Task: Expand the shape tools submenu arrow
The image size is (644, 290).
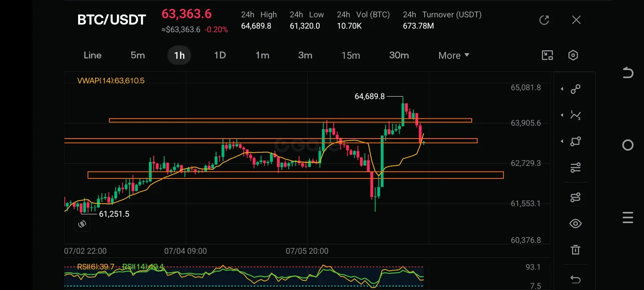Action: [562, 141]
